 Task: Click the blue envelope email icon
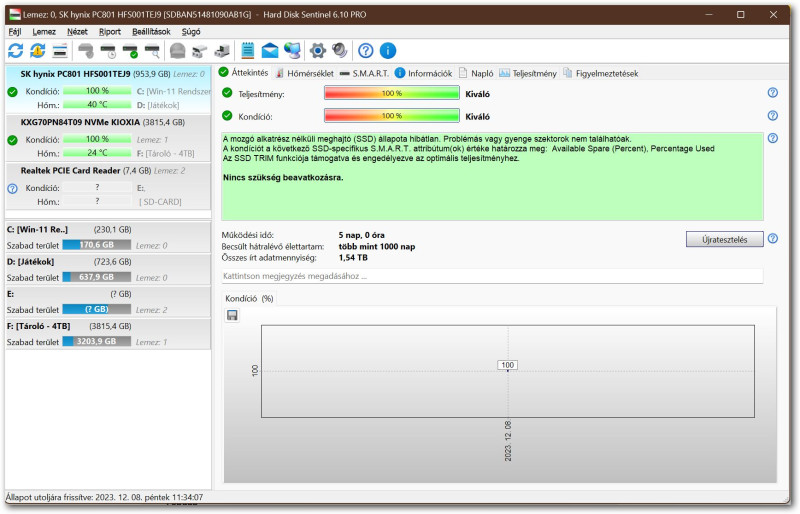coord(270,51)
